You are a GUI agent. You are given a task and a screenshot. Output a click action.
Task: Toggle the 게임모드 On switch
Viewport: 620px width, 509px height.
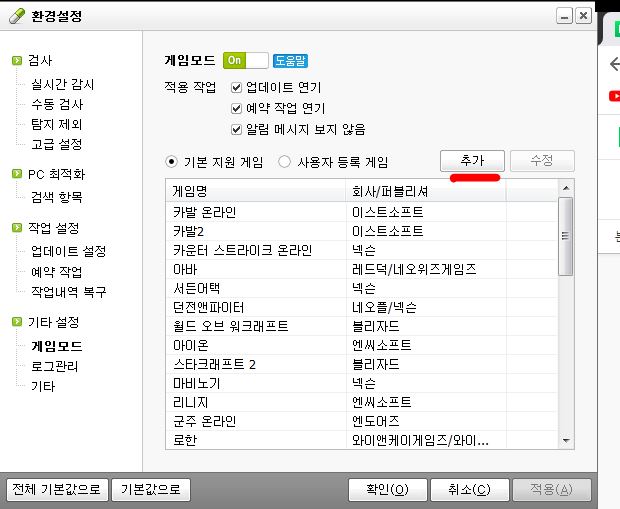click(246, 61)
